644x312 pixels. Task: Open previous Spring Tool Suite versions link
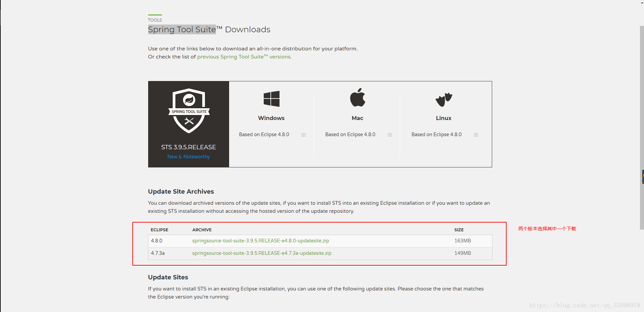point(244,57)
